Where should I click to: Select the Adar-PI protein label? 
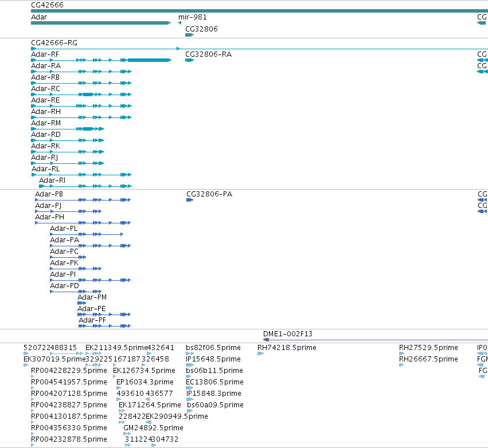[x=63, y=274]
